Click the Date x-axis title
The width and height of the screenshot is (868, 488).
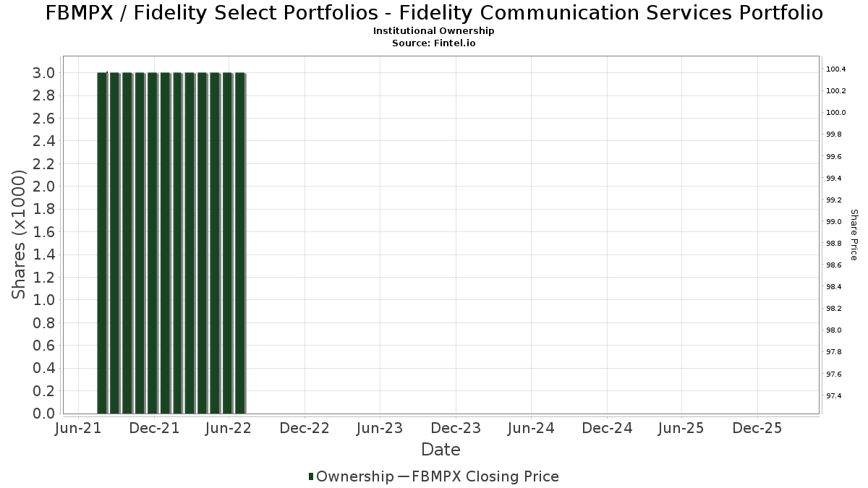pos(441,450)
